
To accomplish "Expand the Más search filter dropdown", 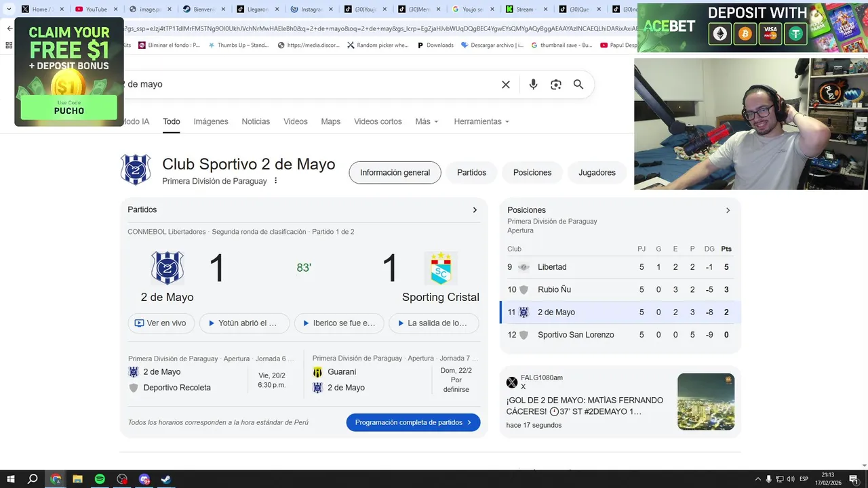I will [x=427, y=121].
